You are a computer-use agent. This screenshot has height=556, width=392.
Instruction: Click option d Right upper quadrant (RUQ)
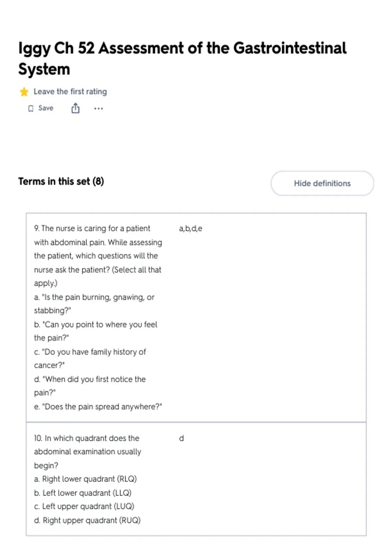click(87, 520)
